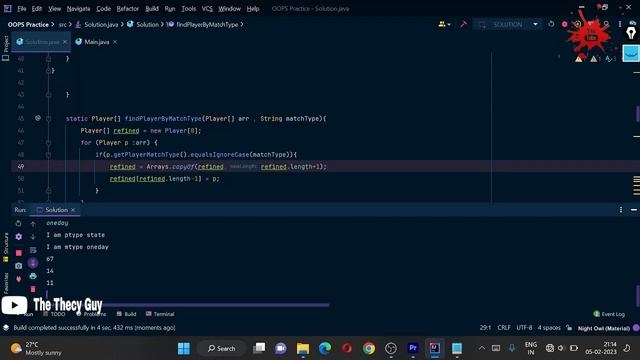Viewport: 640px width, 360px height.
Task: Open the Build tool window button
Action: point(126,314)
